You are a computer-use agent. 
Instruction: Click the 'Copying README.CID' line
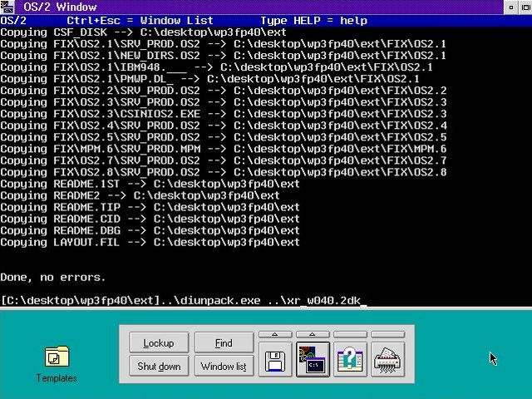(150, 219)
